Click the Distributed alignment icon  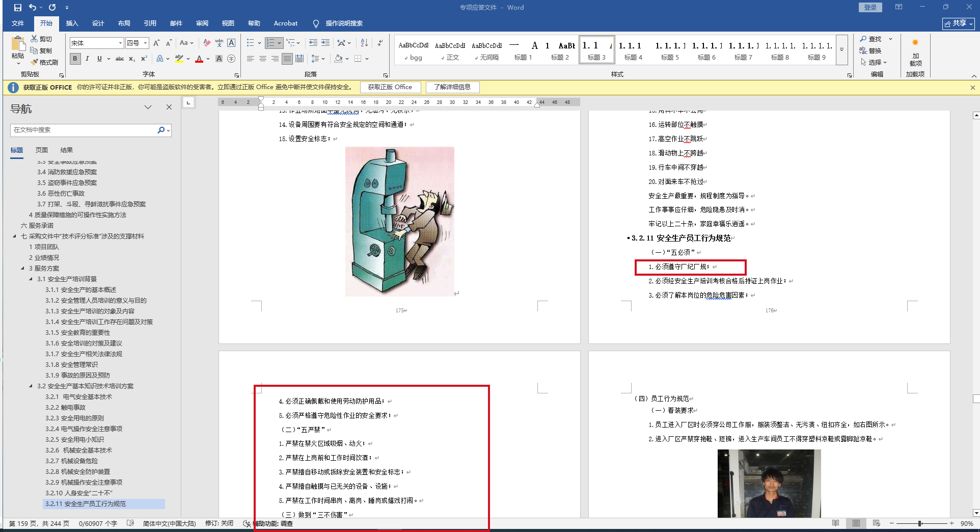[300, 59]
